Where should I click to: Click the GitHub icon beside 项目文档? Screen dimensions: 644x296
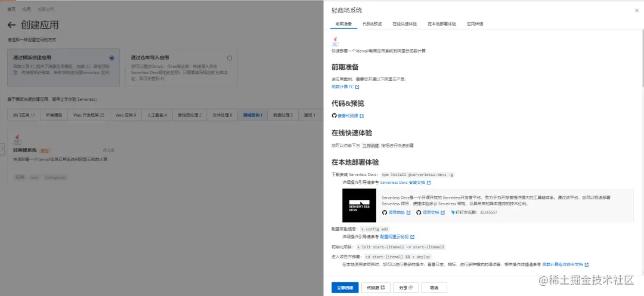419,212
